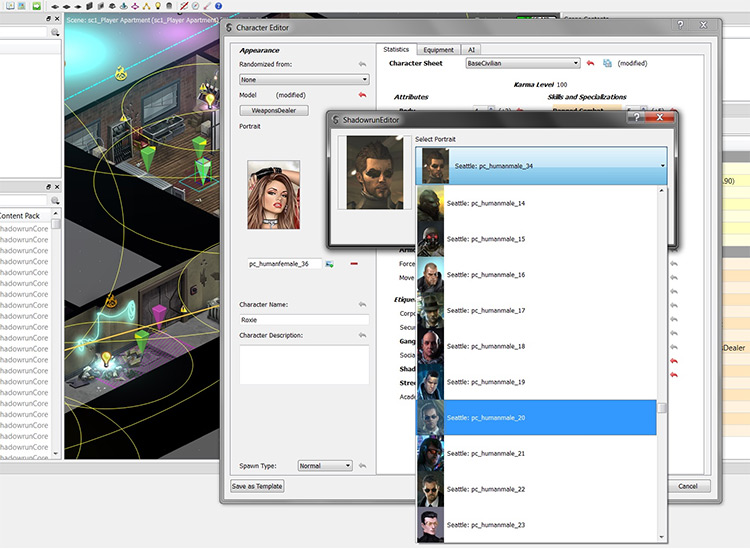Viewport: 750px width, 550px height.
Task: Click the blue help question mark toolbar icon
Action: [218, 6]
